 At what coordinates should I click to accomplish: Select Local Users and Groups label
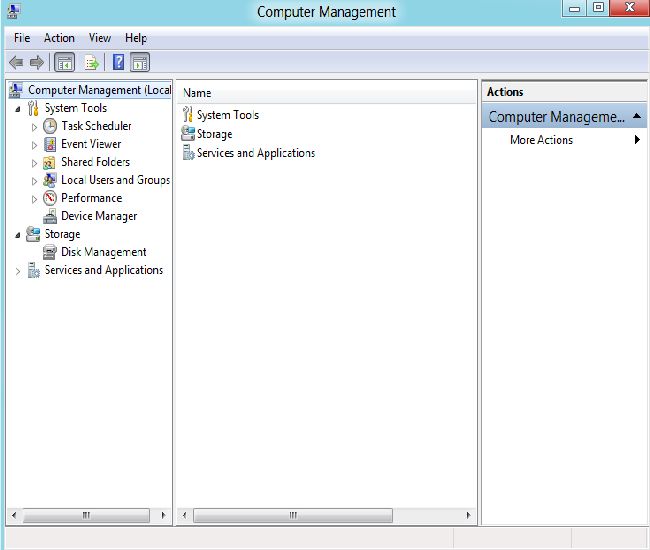(x=116, y=180)
